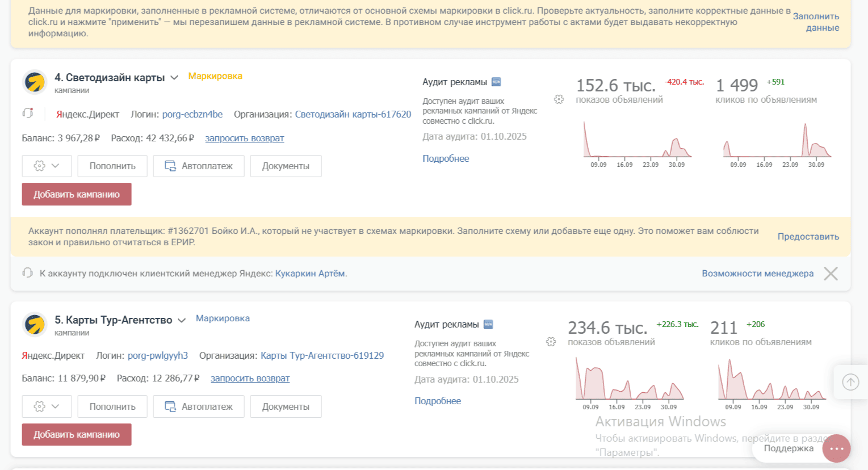Click impressions chart for Карты Тур-Агентство
This screenshot has height=470, width=868.
click(629, 384)
